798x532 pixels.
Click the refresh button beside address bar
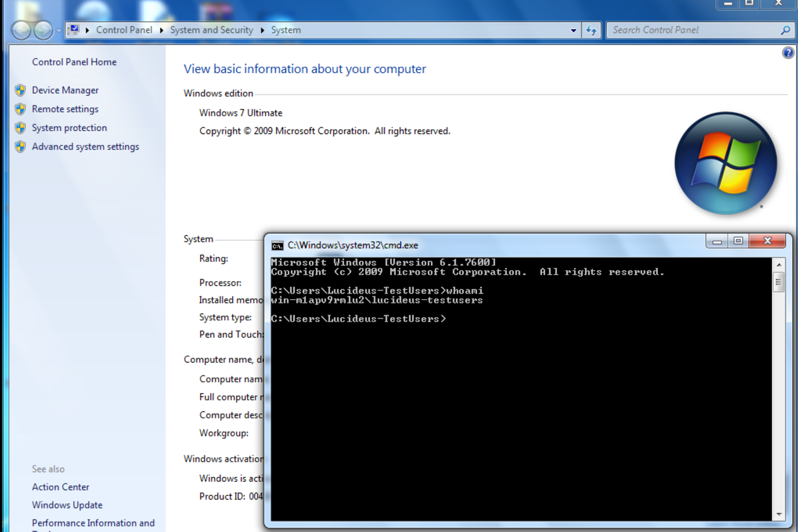tap(592, 30)
